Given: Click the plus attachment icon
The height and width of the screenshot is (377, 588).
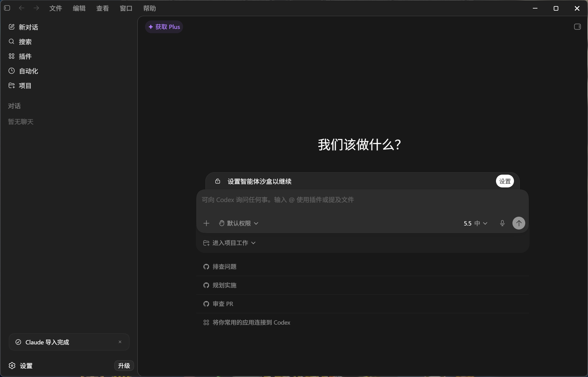Looking at the screenshot, I should pyautogui.click(x=207, y=223).
